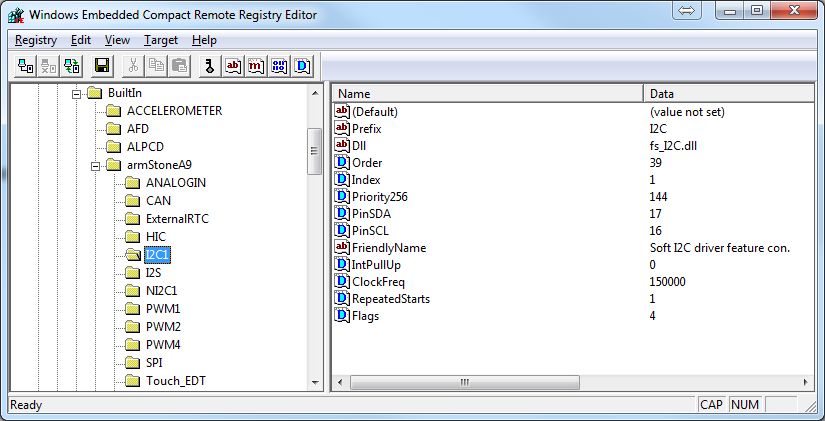Image resolution: width=825 pixels, height=421 pixels.
Task: Select the FriendlyName string value
Action: (389, 248)
